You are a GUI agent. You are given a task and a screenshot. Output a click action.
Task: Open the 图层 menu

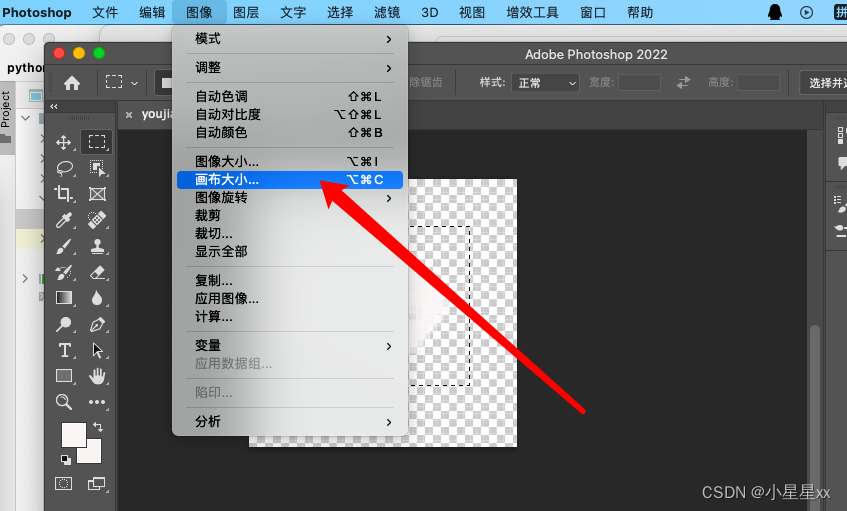[246, 12]
